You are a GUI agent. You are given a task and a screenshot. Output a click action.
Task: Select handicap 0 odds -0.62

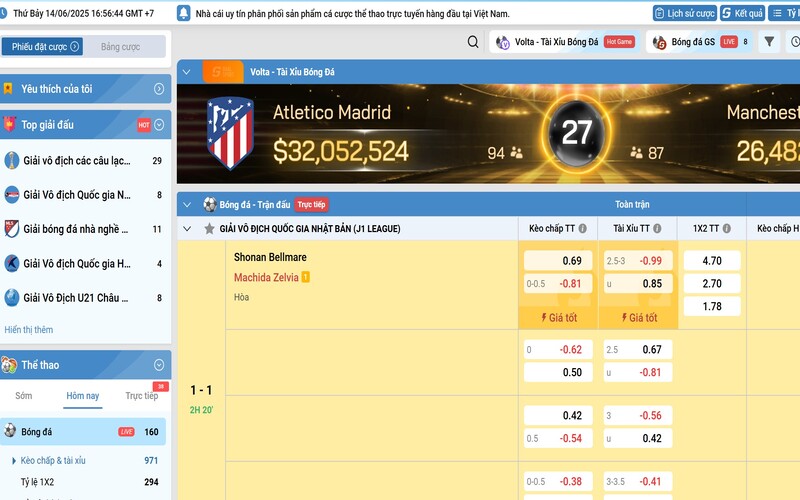(558, 349)
